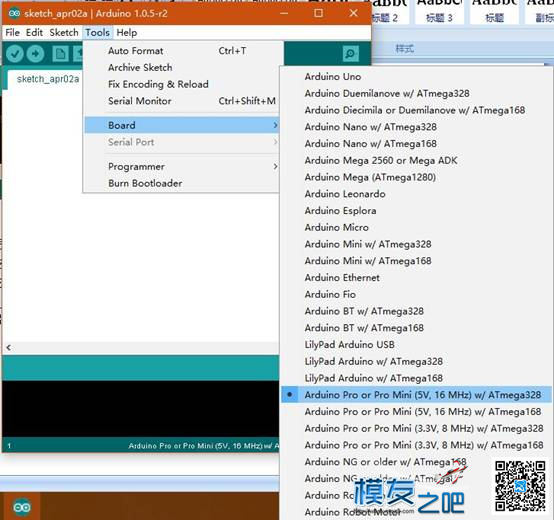The height and width of the screenshot is (520, 554).
Task: Select Arduino Esplora board
Action: 416,211
